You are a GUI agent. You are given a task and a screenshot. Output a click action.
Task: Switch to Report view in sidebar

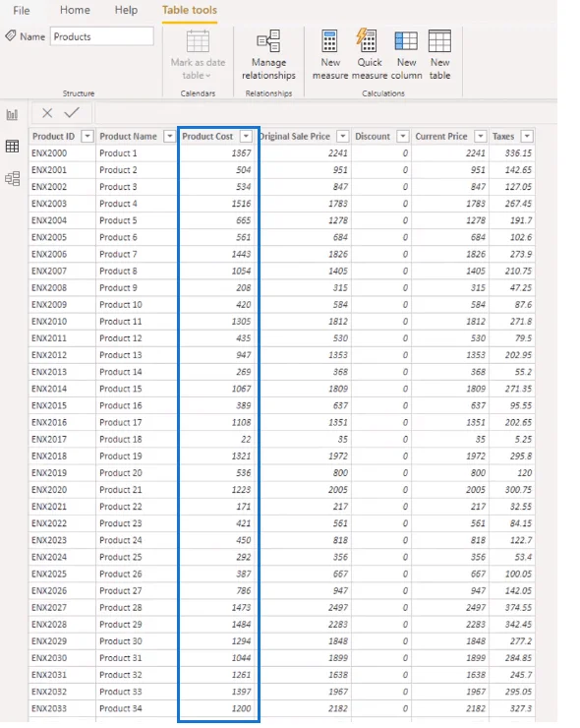(12, 114)
